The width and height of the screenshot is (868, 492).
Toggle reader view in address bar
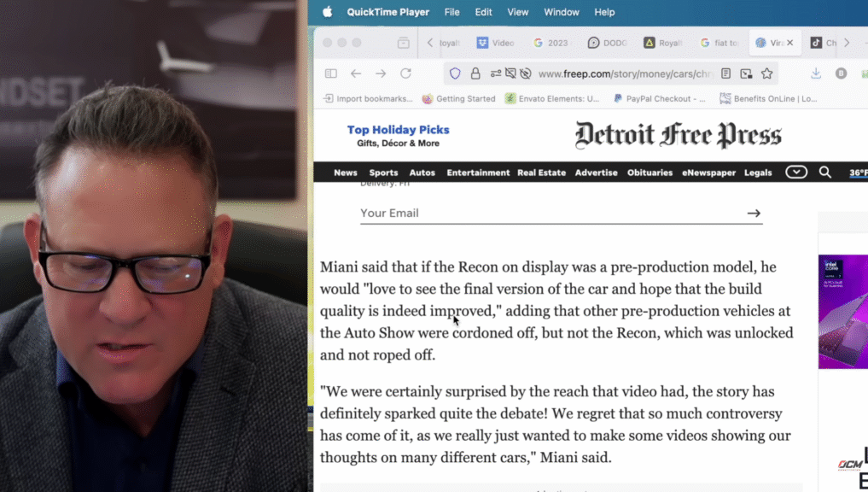click(725, 74)
